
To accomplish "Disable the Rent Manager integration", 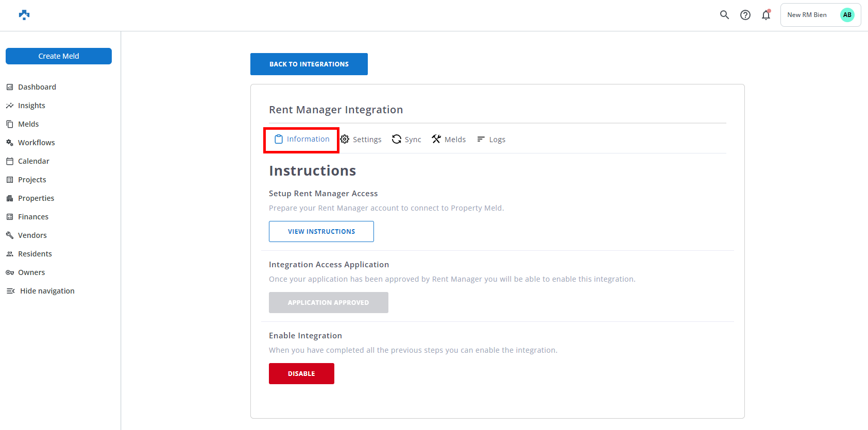I will (301, 373).
